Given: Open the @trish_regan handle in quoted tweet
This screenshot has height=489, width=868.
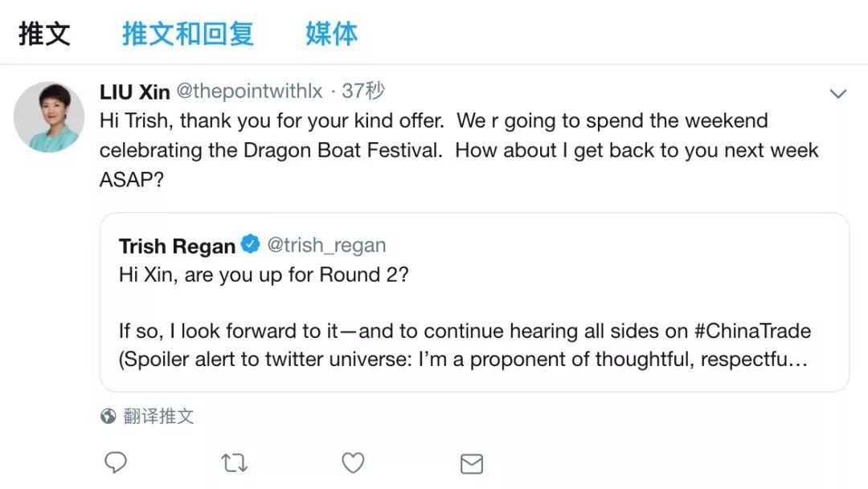Looking at the screenshot, I should pyautogui.click(x=326, y=245).
